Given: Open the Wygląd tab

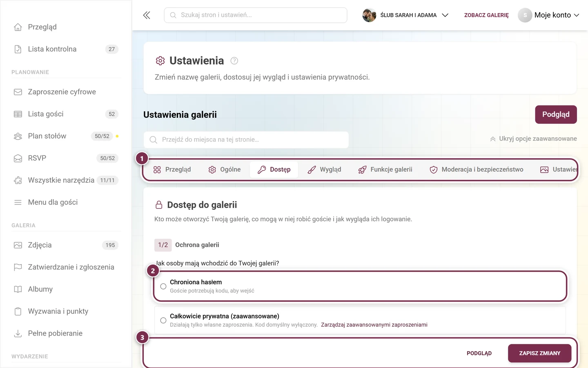Looking at the screenshot, I should pos(324,170).
